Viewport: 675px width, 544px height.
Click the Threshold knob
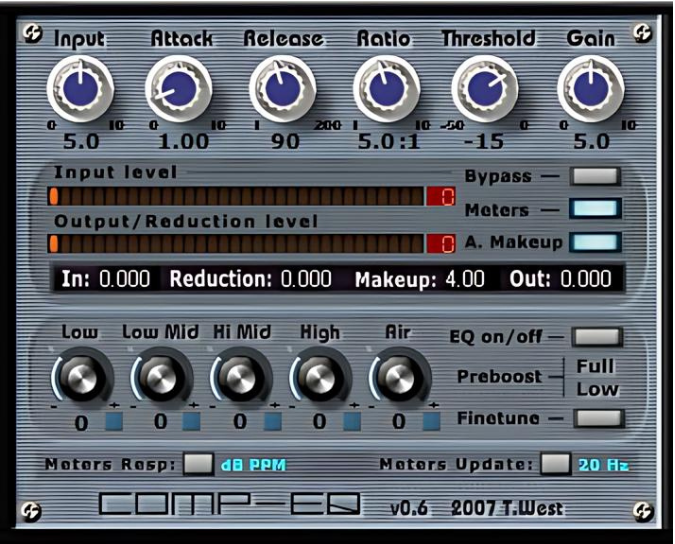485,89
